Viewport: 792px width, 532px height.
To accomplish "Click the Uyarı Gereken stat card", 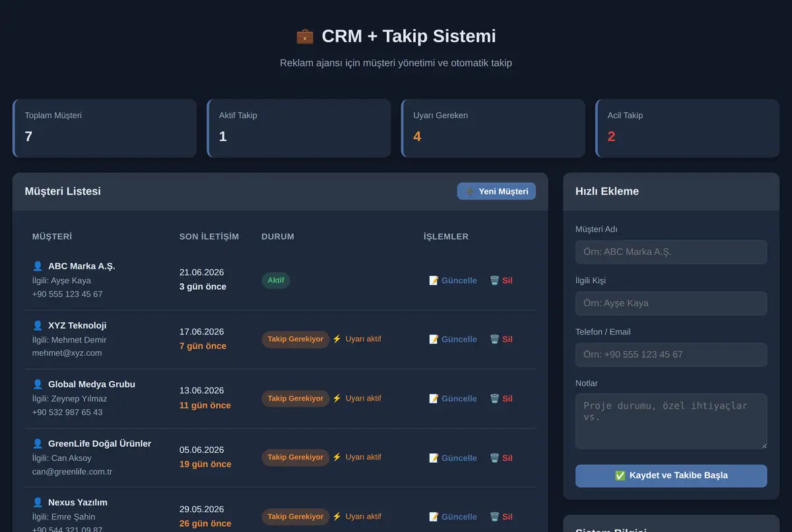I will click(493, 129).
